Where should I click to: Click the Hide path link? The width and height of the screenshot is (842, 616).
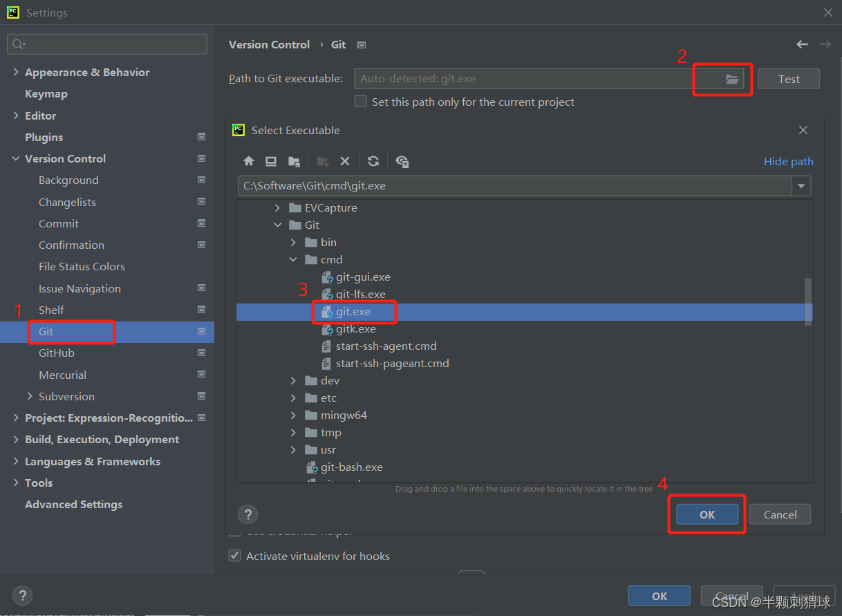coord(788,161)
